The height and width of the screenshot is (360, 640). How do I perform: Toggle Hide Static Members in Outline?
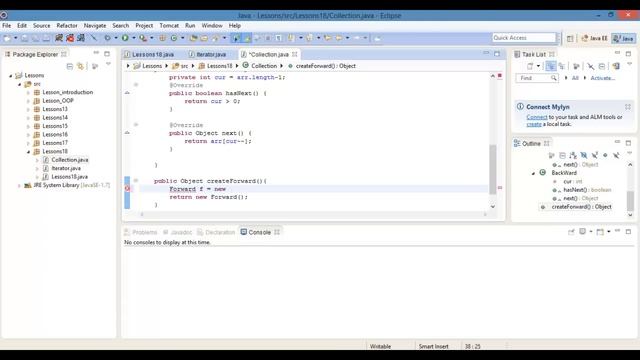pos(595,155)
